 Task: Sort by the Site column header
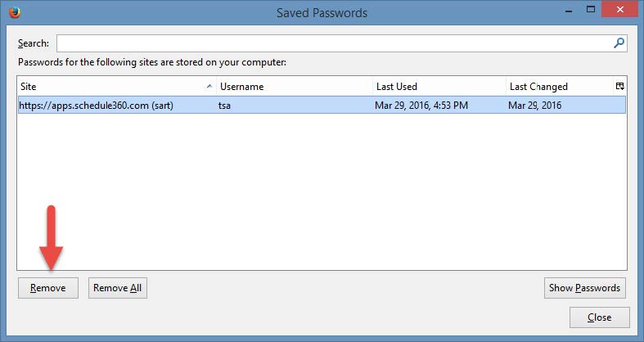click(117, 86)
